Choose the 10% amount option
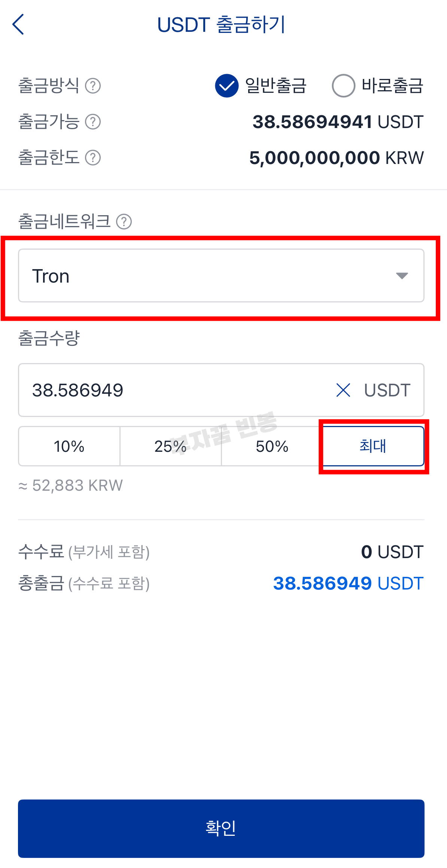The width and height of the screenshot is (447, 868). click(x=69, y=446)
